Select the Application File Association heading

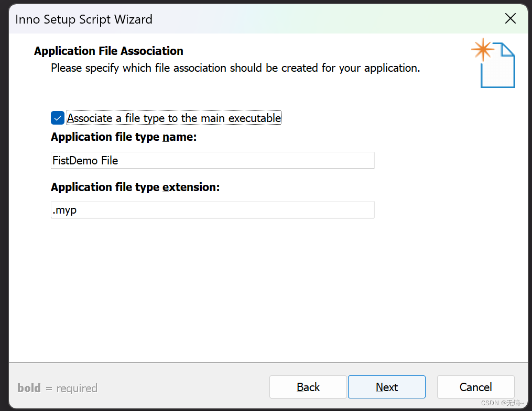point(108,51)
